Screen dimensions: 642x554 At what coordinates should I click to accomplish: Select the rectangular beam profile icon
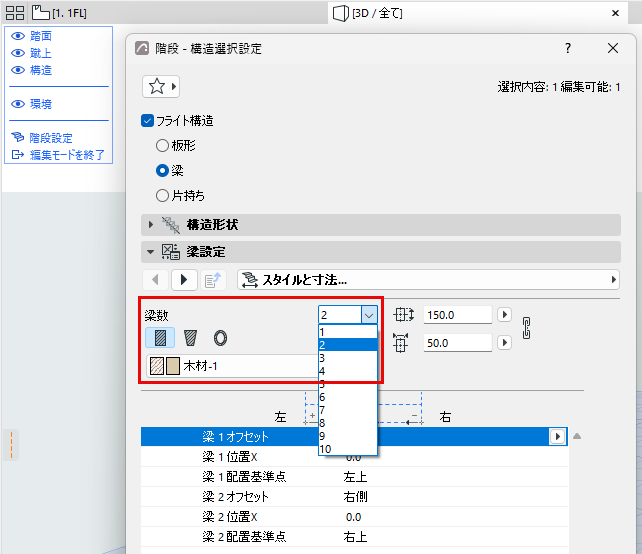[160, 338]
